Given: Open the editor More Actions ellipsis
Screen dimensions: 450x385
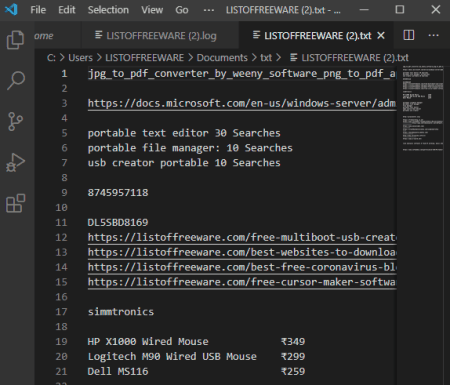Looking at the screenshot, I should click(433, 35).
